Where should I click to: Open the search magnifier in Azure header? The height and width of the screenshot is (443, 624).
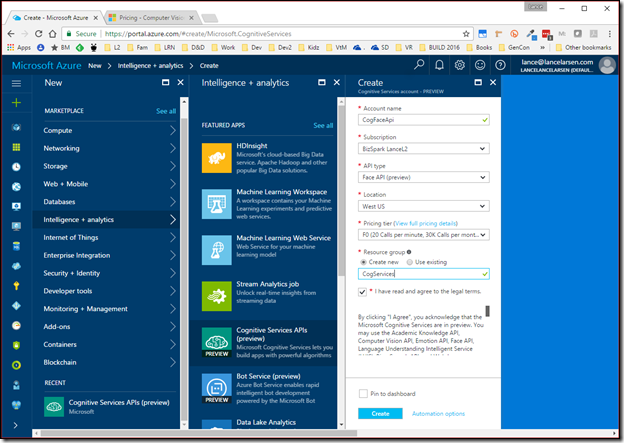(x=419, y=64)
